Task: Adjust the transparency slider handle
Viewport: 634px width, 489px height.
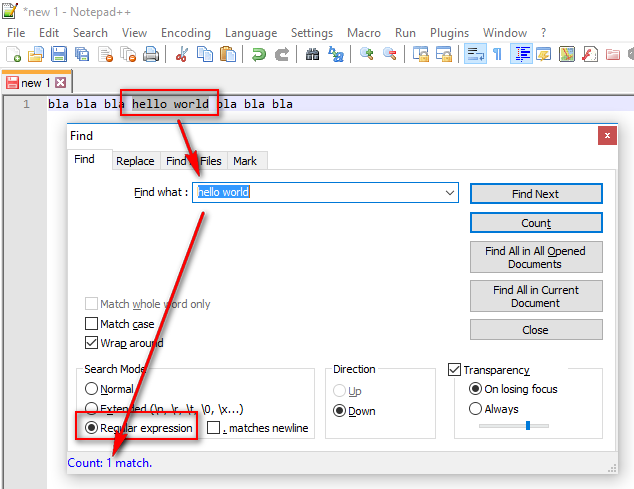Action: 528,425
